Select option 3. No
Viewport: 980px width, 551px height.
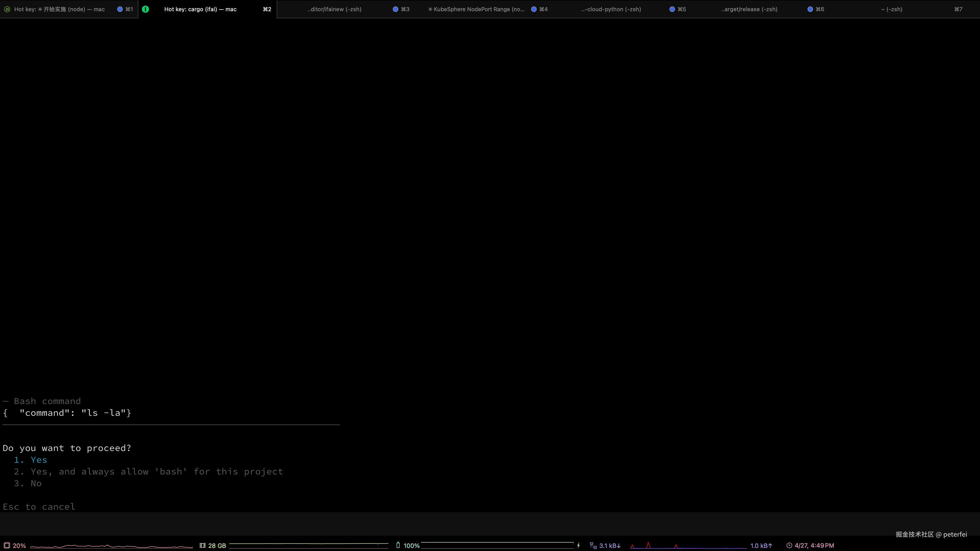36,483
